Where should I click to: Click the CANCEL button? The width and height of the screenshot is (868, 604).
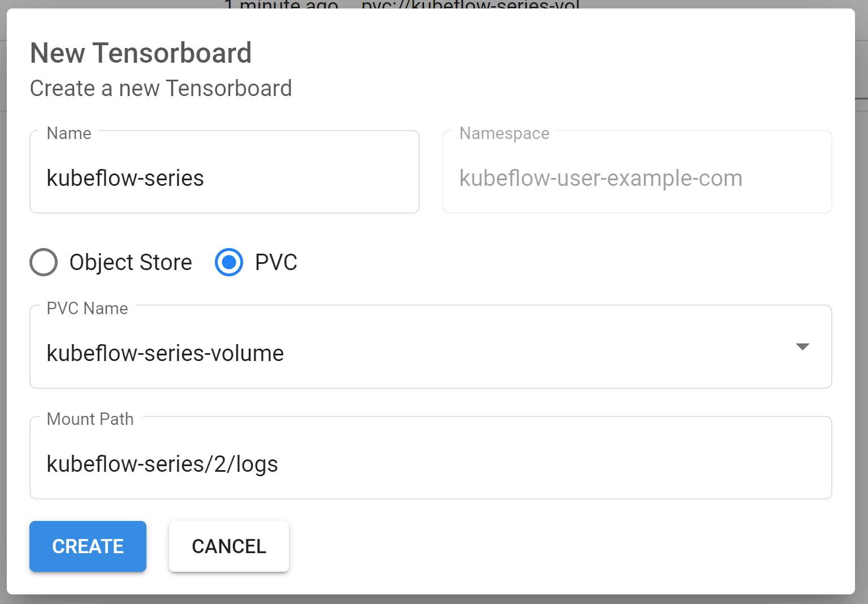(229, 546)
